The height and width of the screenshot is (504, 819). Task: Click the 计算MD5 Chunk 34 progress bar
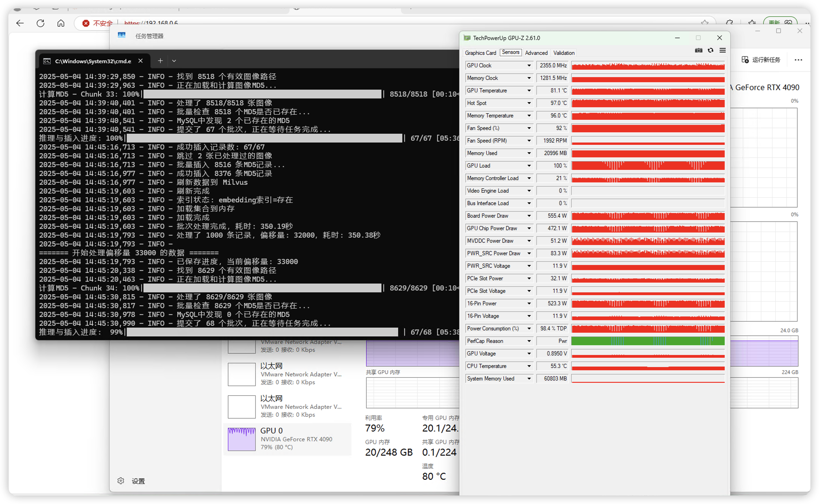click(262, 288)
